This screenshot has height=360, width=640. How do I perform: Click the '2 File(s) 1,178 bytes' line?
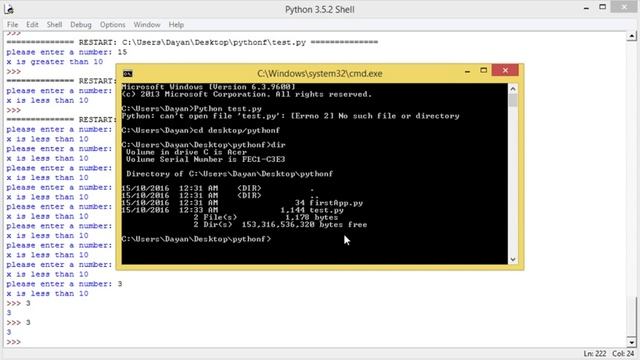pyautogui.click(x=266, y=218)
